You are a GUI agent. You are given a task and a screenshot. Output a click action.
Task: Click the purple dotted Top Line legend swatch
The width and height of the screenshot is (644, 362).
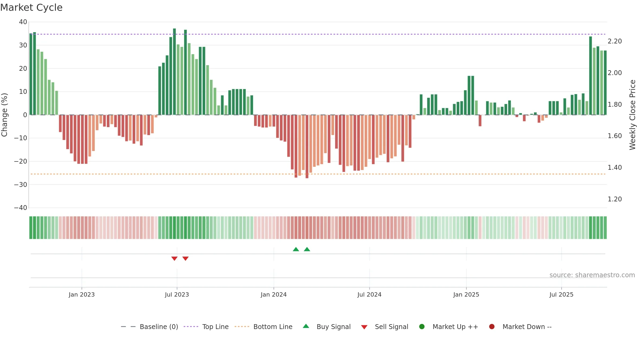click(x=191, y=327)
